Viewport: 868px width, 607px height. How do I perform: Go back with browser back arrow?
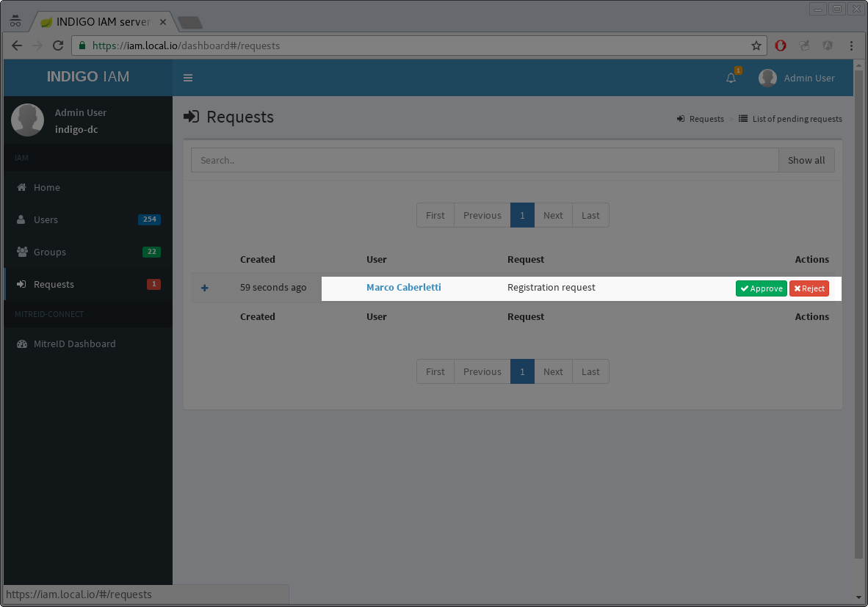(x=17, y=46)
